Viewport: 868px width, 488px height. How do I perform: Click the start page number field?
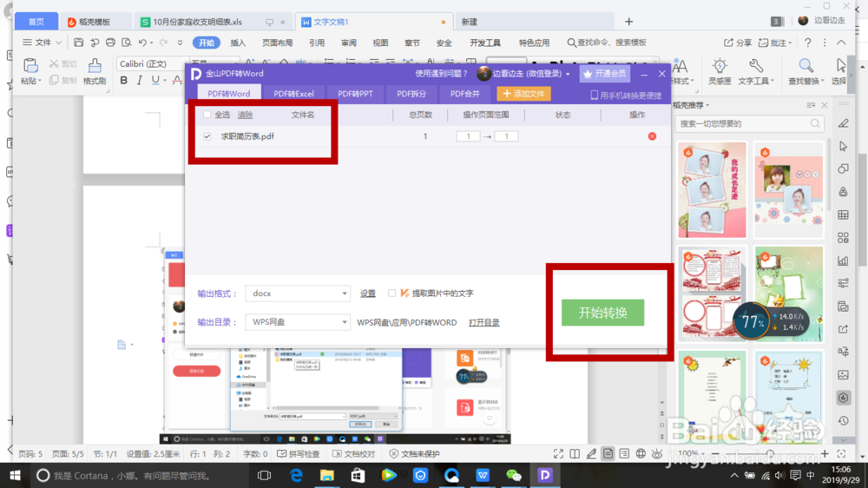(x=468, y=136)
